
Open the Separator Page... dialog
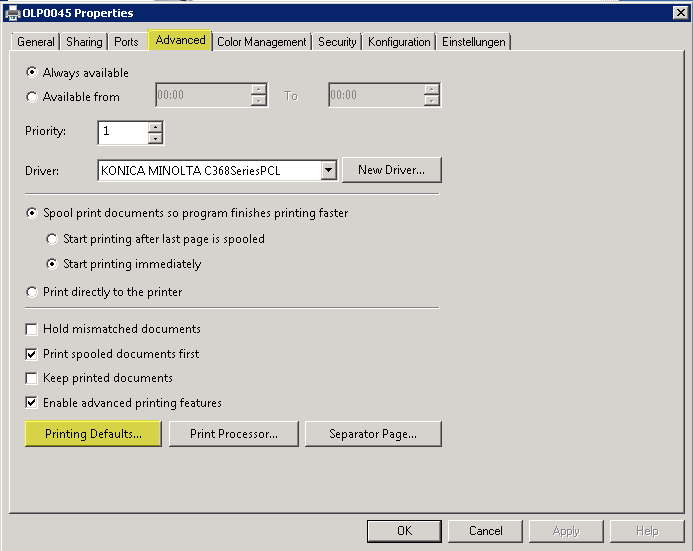click(x=373, y=434)
